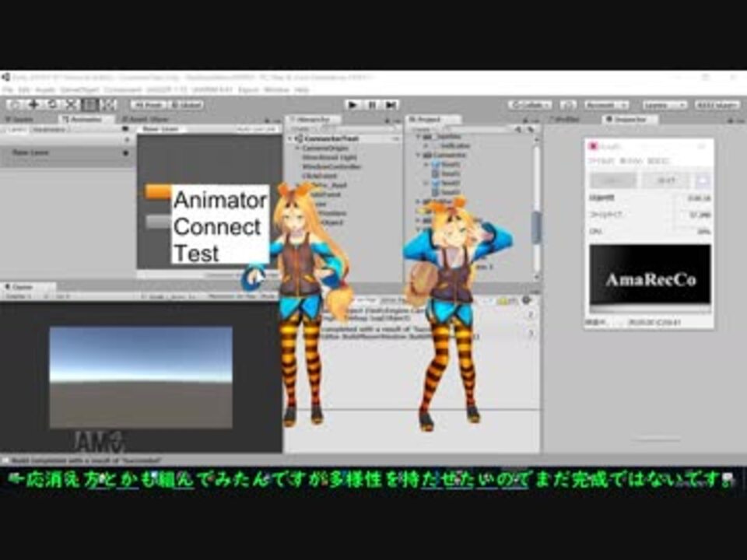This screenshot has width=747, height=560.
Task: Expand CameraOrigin in Hierarchy
Action: tap(297, 148)
